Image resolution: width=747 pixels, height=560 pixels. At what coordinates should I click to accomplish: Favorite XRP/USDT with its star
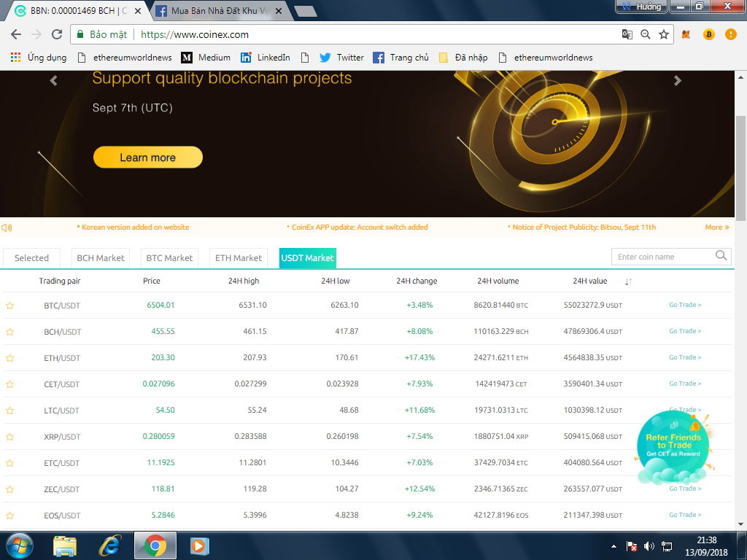pyautogui.click(x=10, y=437)
